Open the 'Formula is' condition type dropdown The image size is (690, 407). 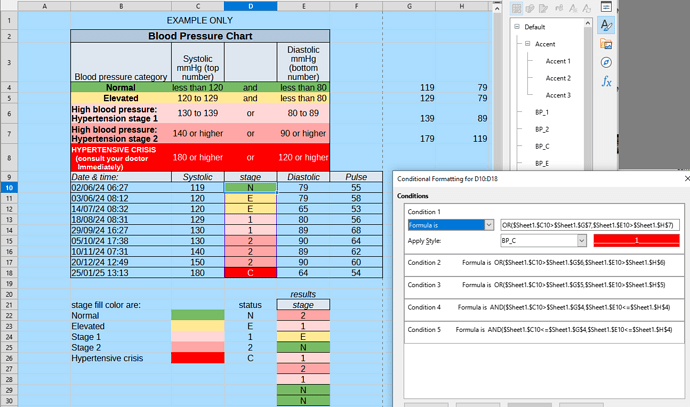(489, 226)
